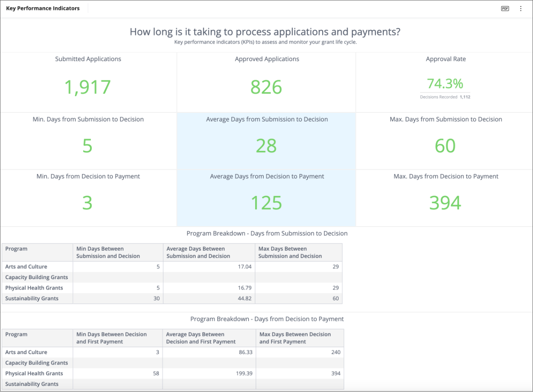Select Physical Health Grants row in Decision to Payment table

coord(34,373)
